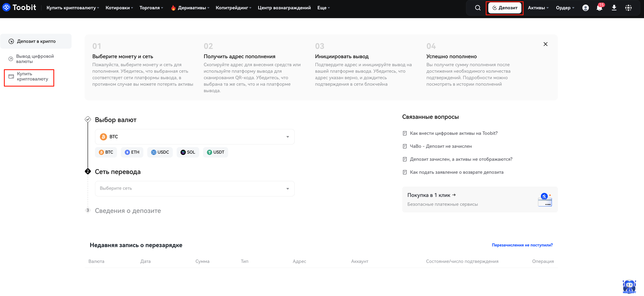Select the USDT quick coin chip
644x296 pixels.
pyautogui.click(x=216, y=152)
